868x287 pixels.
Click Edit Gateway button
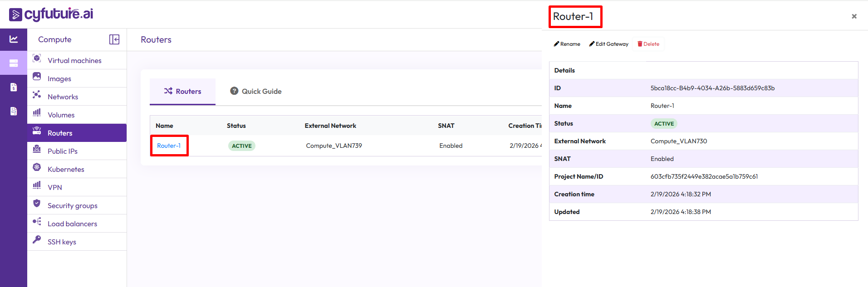(x=608, y=44)
